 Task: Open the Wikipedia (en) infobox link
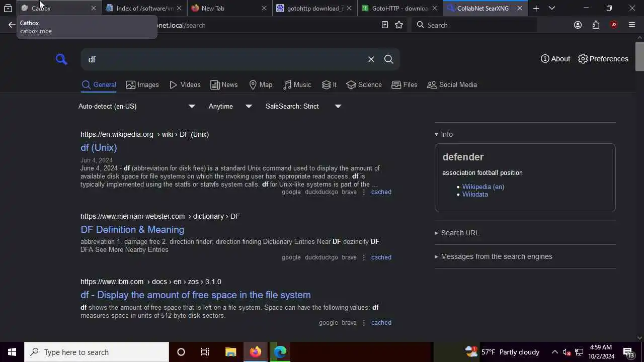pyautogui.click(x=483, y=187)
